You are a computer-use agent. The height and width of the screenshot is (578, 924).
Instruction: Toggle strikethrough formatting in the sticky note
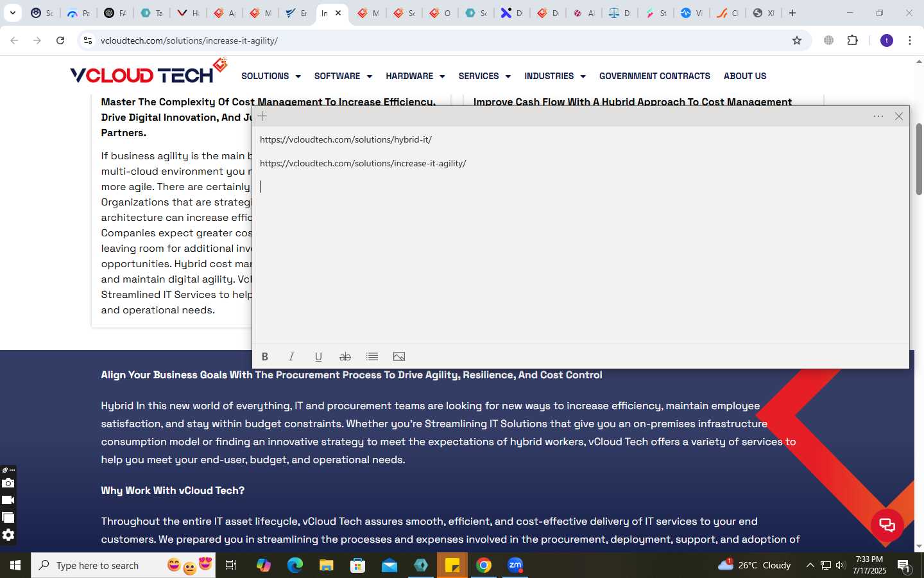click(345, 356)
